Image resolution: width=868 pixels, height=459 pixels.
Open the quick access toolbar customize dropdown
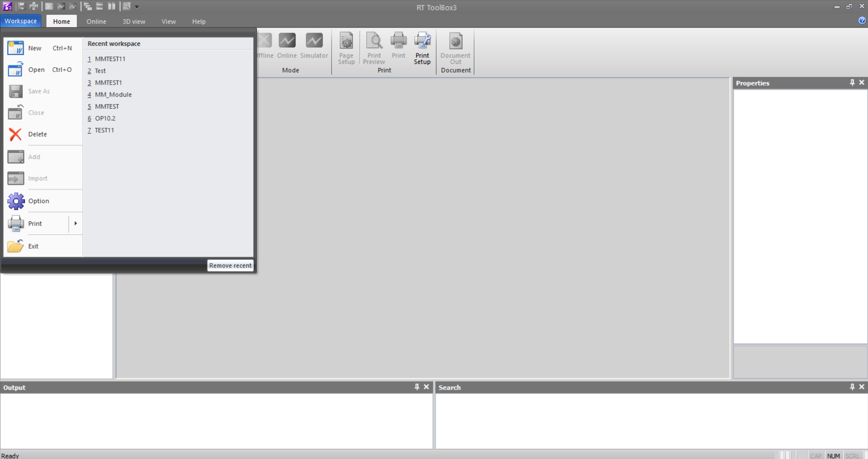[x=137, y=7]
